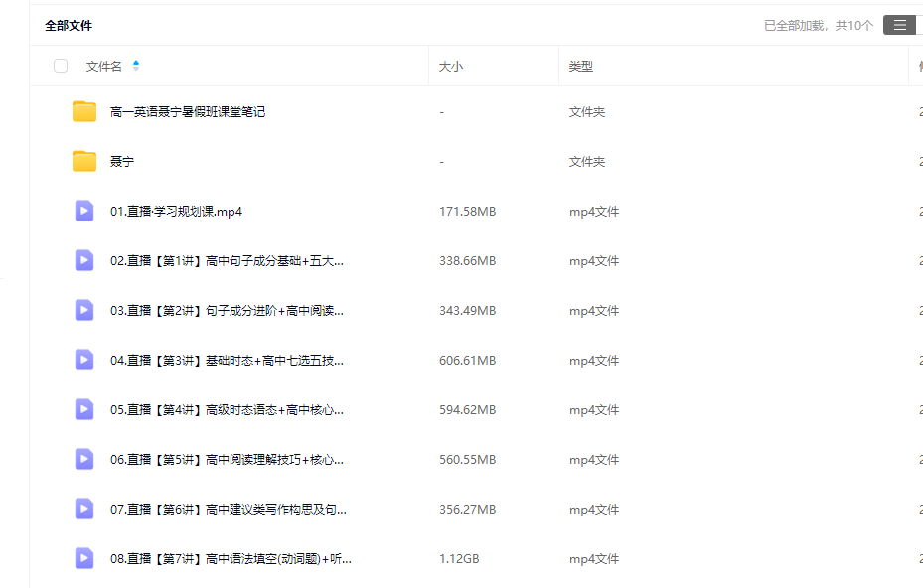Click video icon of 08.直播【第7讲】 file

84,558
